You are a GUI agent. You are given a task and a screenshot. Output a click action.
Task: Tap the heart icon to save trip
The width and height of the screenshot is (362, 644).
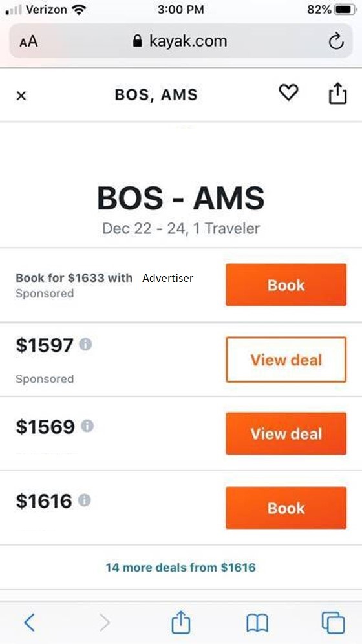point(288,92)
